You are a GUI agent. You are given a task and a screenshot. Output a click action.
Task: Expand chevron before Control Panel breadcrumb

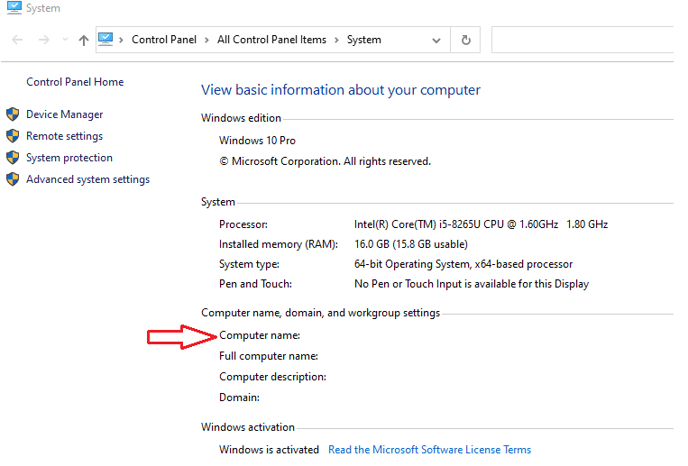tap(121, 40)
